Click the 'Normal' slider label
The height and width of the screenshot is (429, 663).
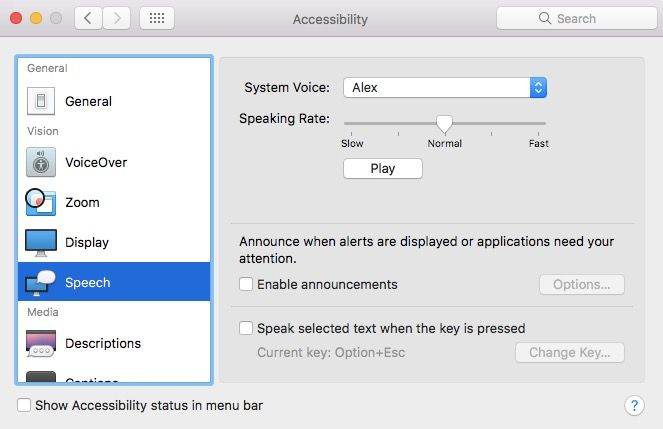coord(444,143)
